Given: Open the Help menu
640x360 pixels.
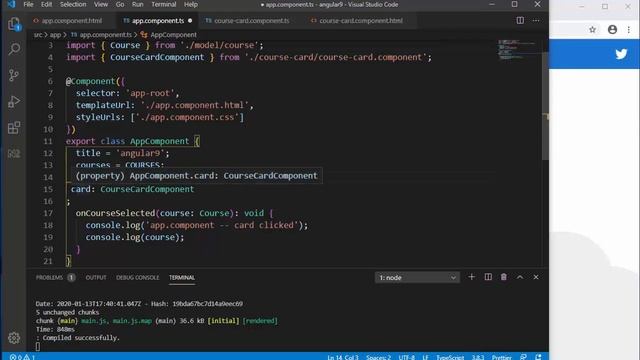Looking at the screenshot, I should click(191, 4).
